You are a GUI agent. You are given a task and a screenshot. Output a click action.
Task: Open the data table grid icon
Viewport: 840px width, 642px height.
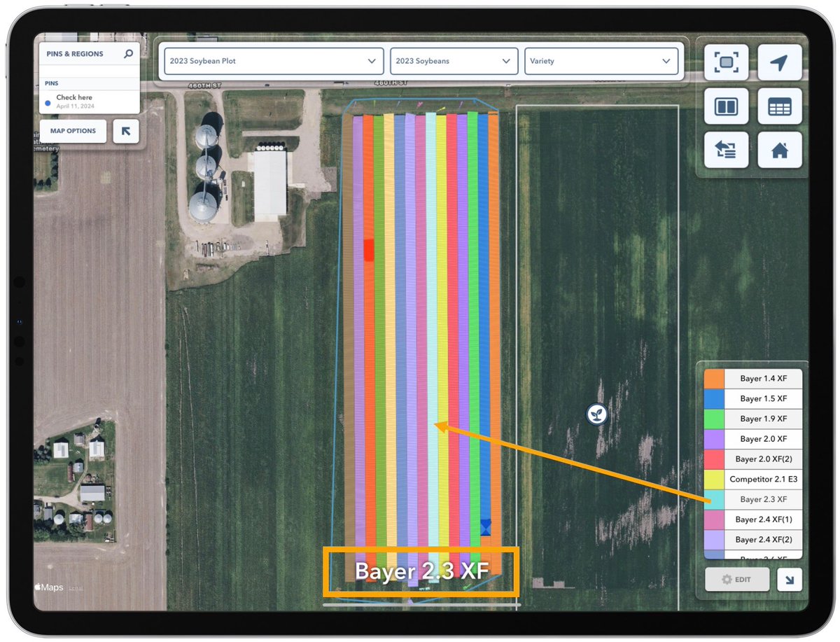click(x=779, y=106)
